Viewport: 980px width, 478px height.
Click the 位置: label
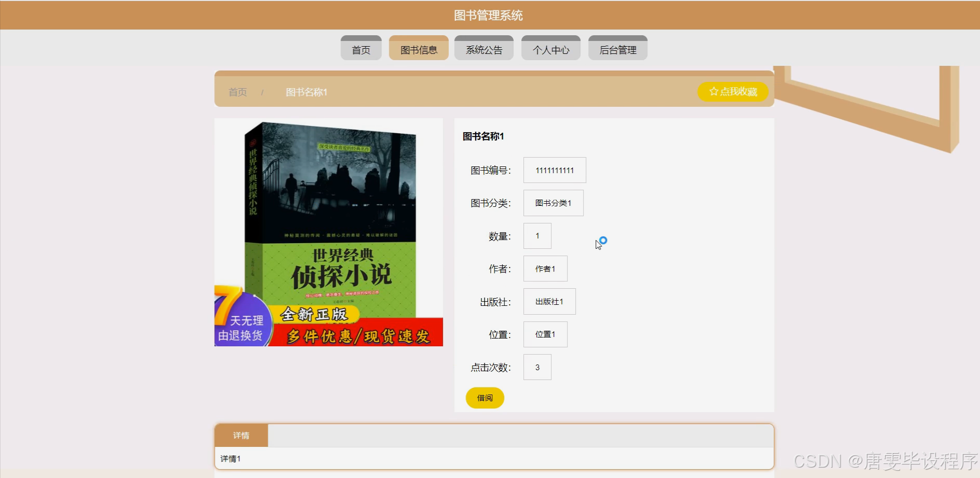point(500,335)
